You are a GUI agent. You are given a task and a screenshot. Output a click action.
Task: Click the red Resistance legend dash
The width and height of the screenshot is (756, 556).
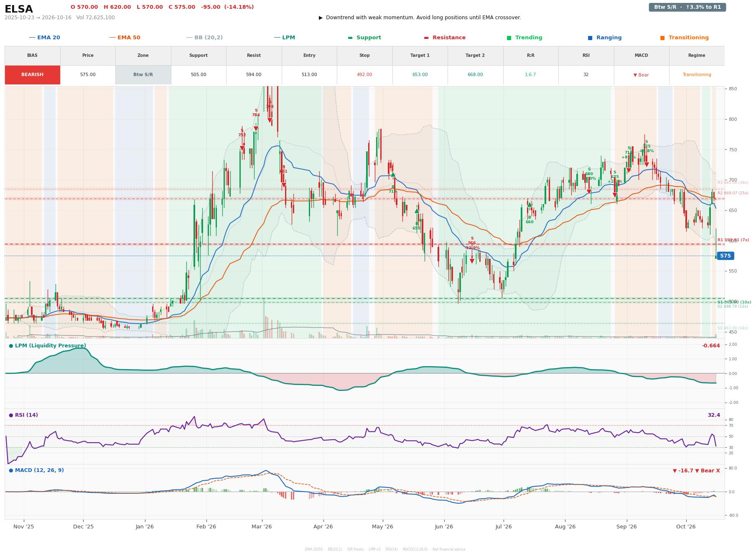(426, 38)
